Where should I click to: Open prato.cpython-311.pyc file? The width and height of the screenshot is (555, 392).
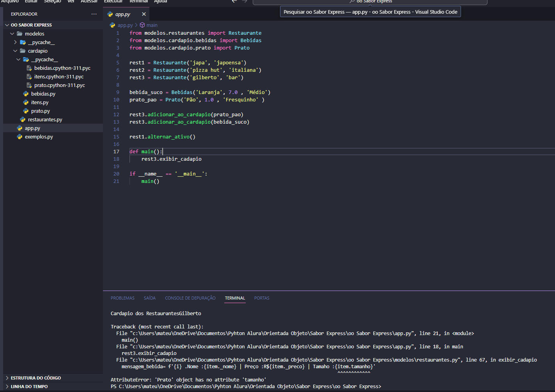tap(60, 85)
